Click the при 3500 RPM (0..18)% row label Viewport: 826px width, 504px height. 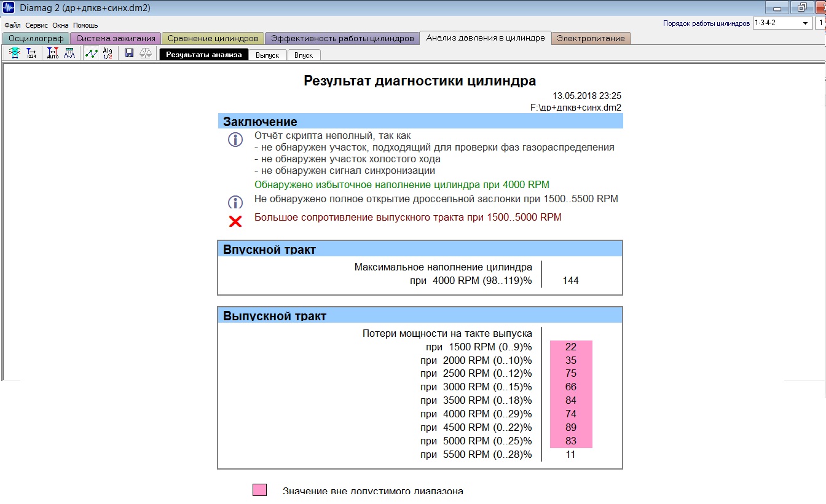click(476, 400)
